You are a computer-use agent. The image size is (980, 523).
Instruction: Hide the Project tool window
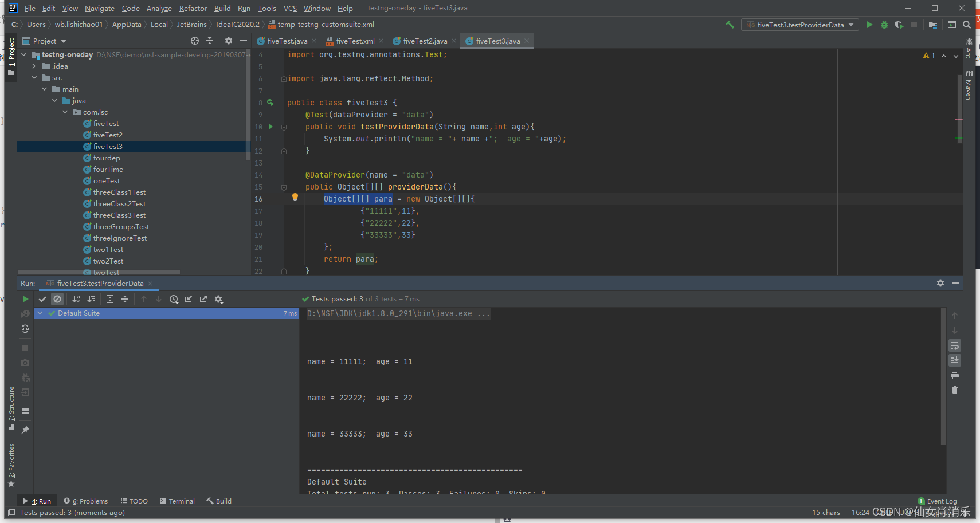[244, 41]
